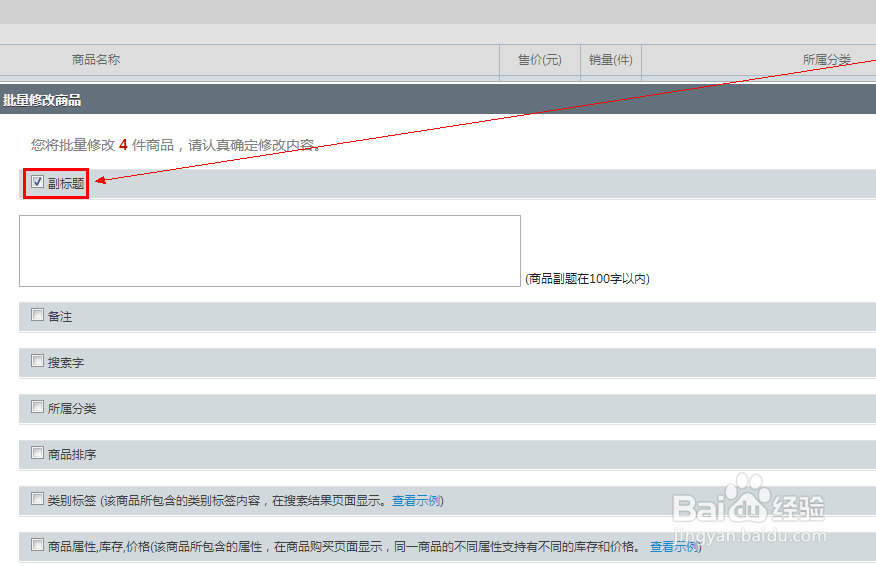This screenshot has width=876, height=566.
Task: Click the 批量修改商品 title bar
Action: point(438,100)
